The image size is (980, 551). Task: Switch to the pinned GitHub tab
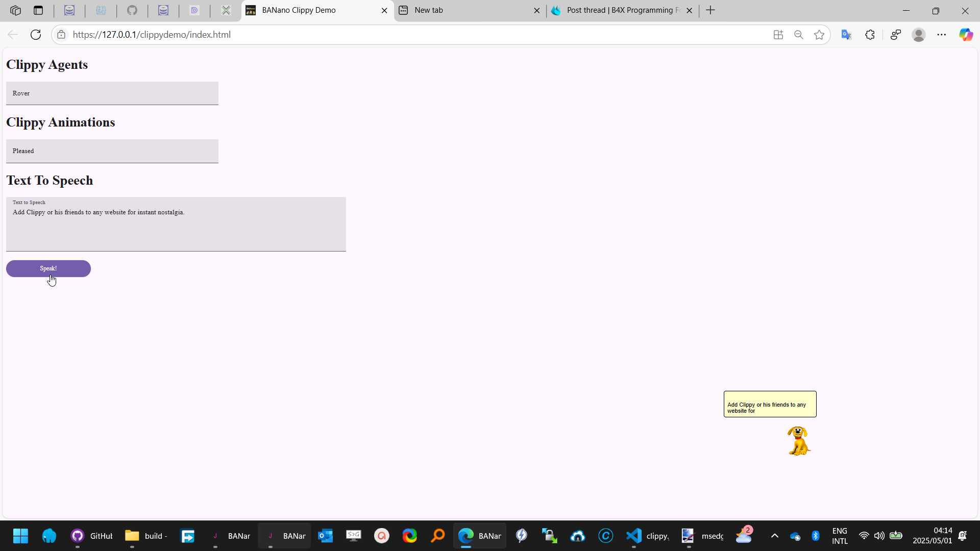click(132, 10)
